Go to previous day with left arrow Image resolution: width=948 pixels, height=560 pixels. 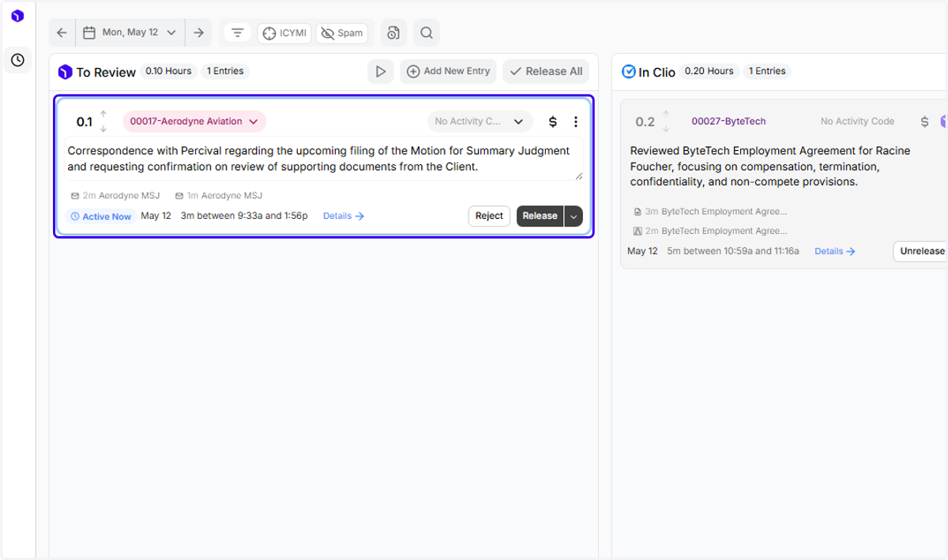62,32
